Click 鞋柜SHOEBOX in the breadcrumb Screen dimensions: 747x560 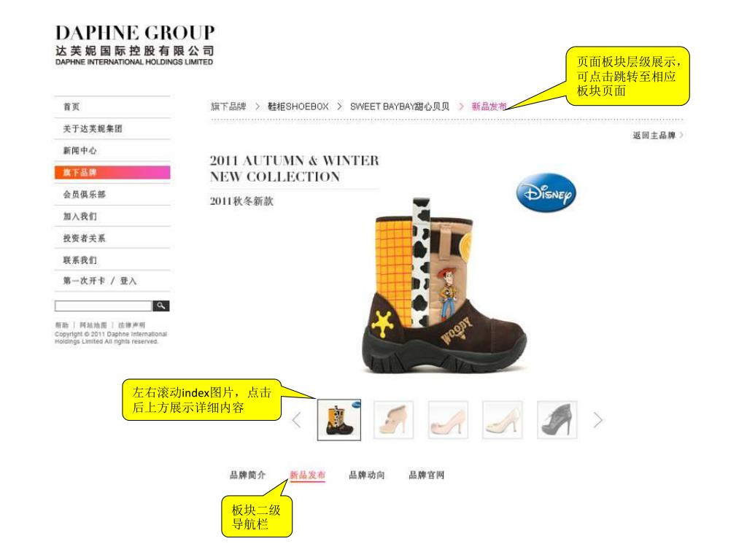coord(298,106)
